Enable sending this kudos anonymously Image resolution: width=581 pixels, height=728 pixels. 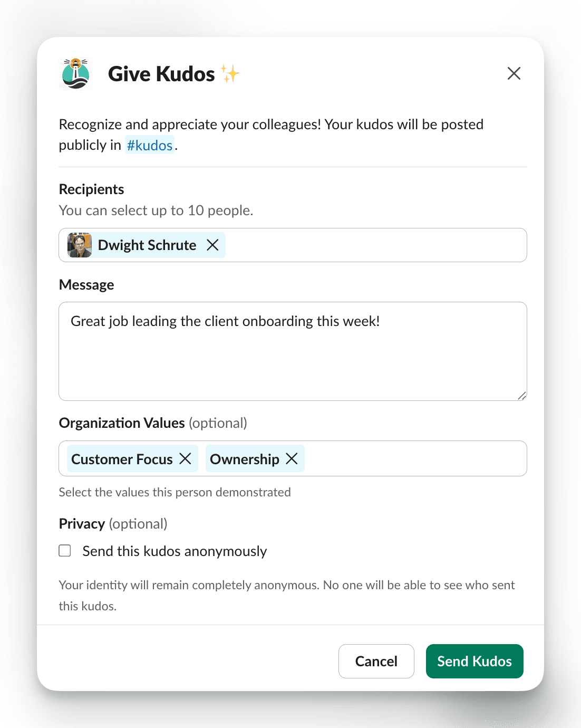click(64, 550)
